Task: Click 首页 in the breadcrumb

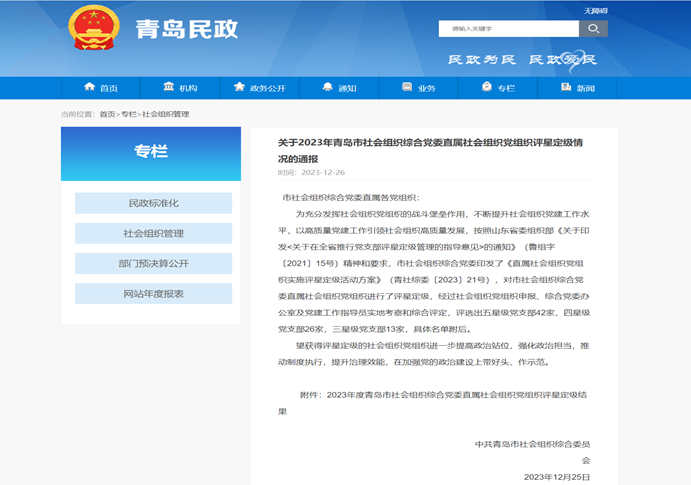Action: coord(107,114)
